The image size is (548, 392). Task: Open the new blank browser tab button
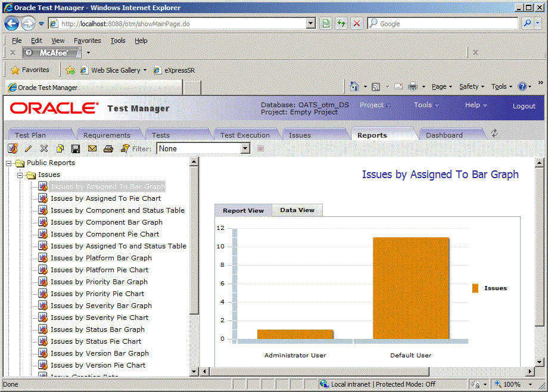[x=192, y=88]
